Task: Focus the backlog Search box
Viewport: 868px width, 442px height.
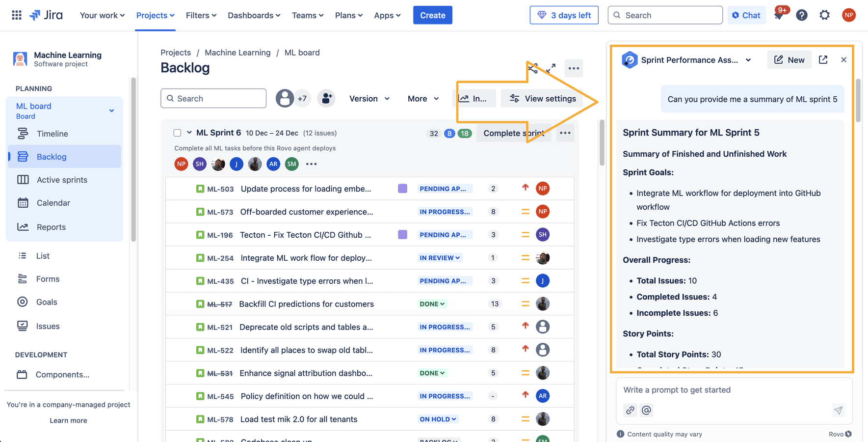Action: 213,98
